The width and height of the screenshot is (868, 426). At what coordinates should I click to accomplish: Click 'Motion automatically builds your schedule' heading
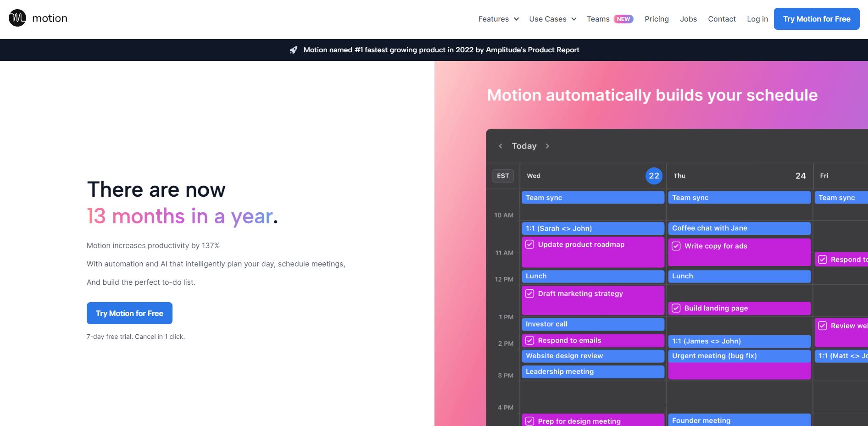click(x=652, y=95)
